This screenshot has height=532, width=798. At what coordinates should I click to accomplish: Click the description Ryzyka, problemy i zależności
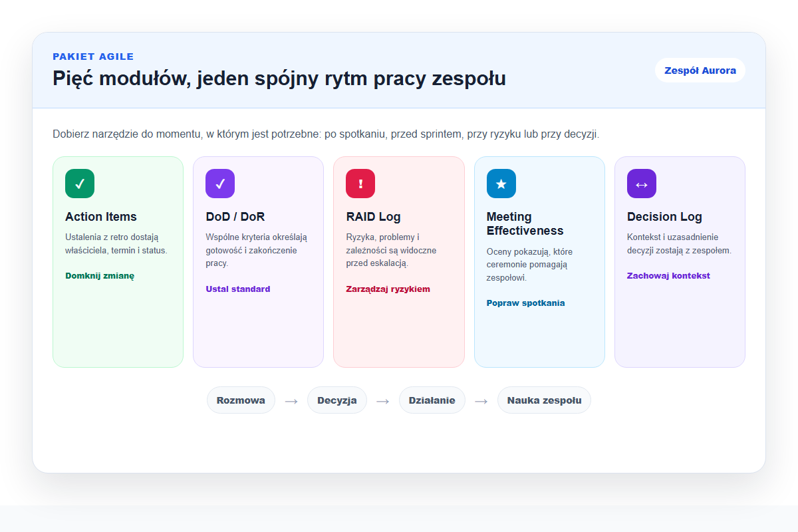pos(392,250)
